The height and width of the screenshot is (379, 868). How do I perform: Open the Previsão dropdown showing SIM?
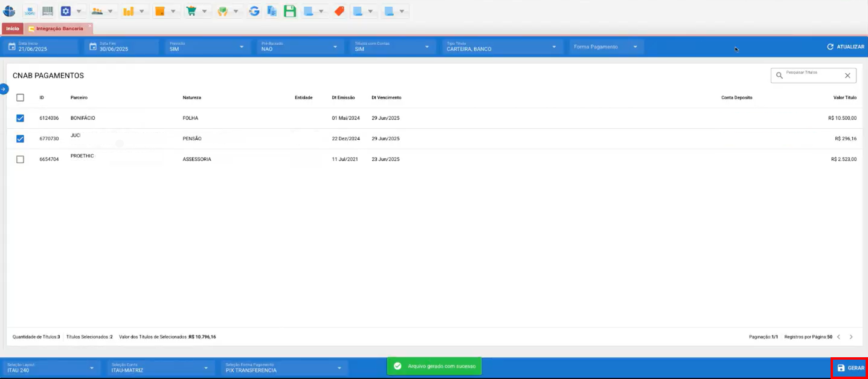207,47
